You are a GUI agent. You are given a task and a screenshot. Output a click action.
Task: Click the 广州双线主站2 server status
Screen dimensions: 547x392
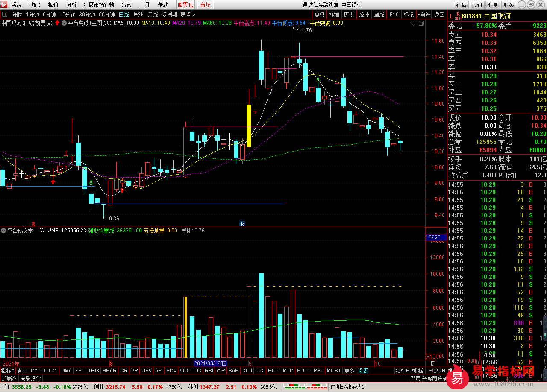347,387
